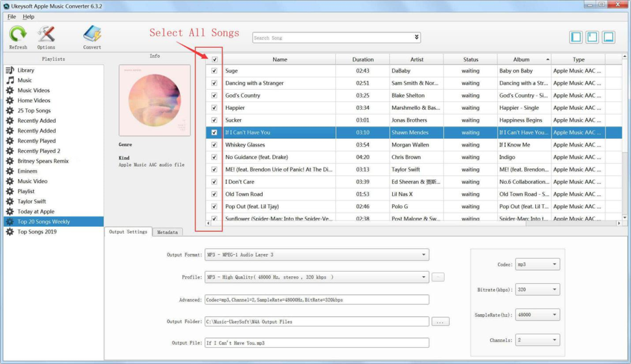Uncheck the God's Country checkbox
Image resolution: width=631 pixels, height=364 pixels.
tap(214, 95)
